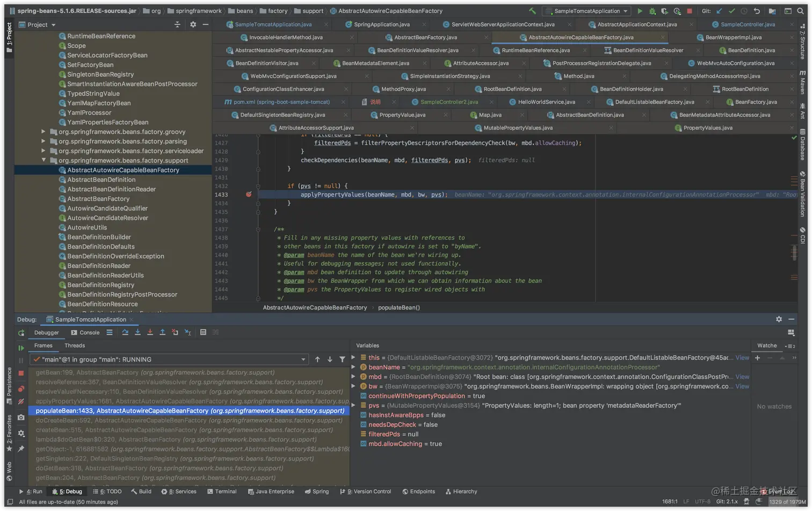Switch to SpringApplication.java editor tab
This screenshot has height=511, width=812.
(381, 25)
